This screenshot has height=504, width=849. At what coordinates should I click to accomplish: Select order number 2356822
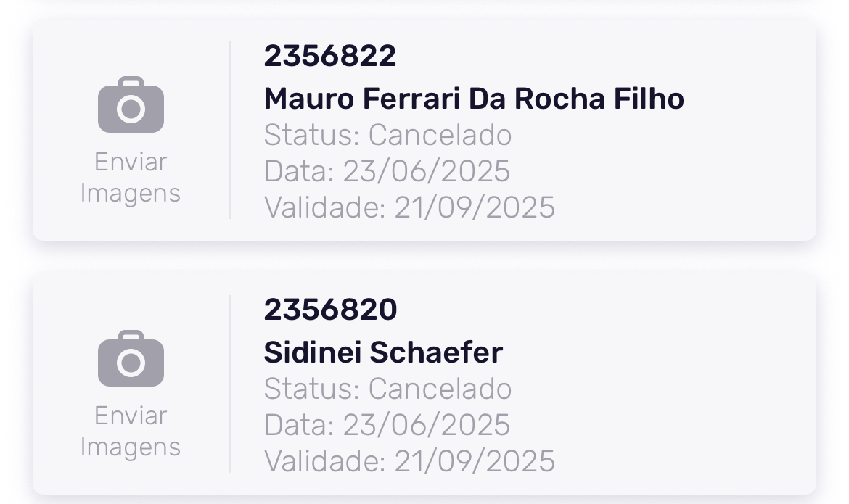point(330,56)
